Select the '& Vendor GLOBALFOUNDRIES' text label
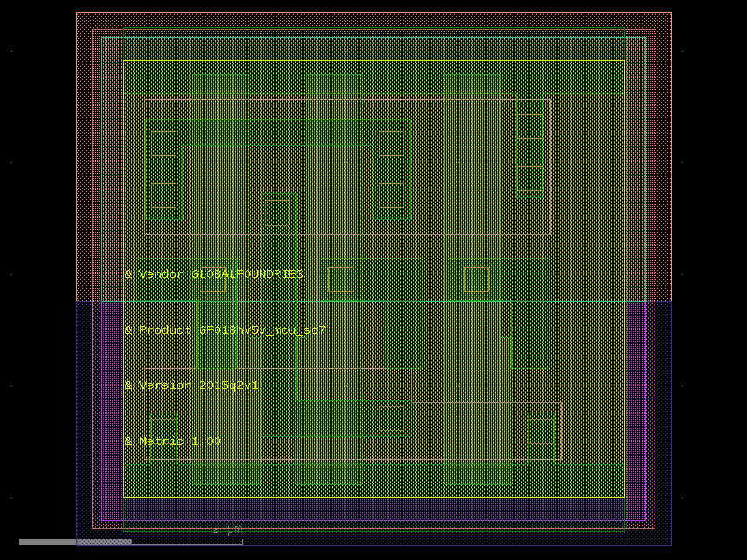The width and height of the screenshot is (747, 560). point(214,274)
